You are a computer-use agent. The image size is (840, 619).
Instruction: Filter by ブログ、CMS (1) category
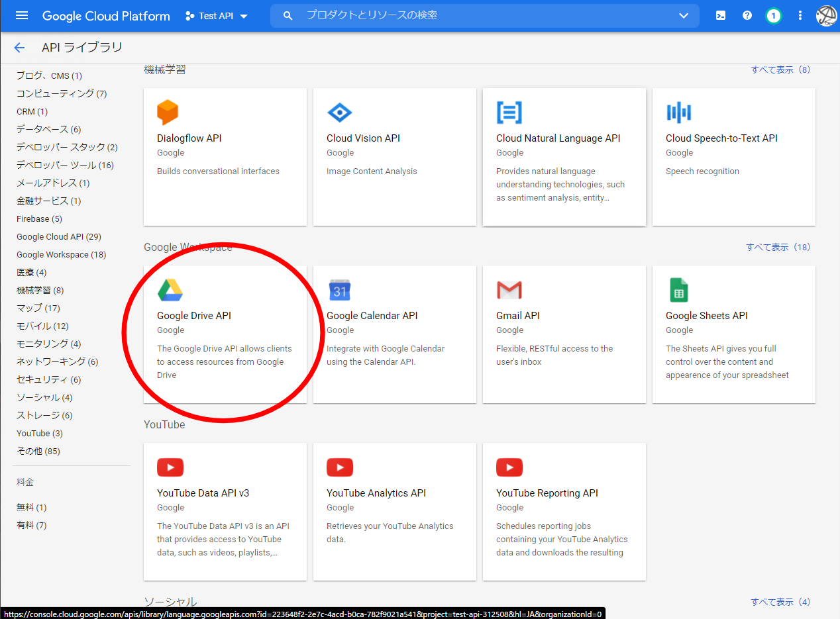click(x=49, y=75)
